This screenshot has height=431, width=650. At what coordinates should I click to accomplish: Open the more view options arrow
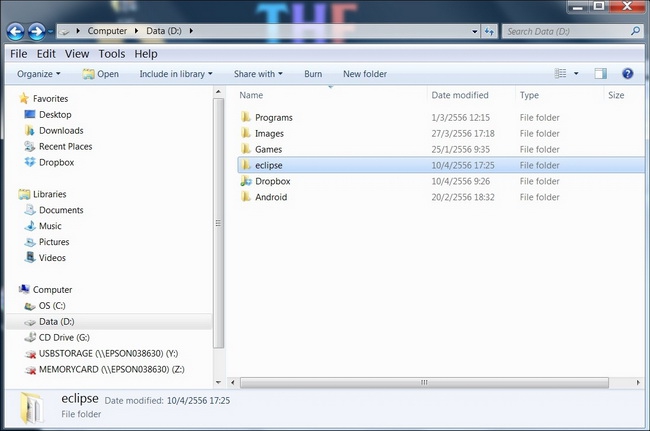pos(576,73)
